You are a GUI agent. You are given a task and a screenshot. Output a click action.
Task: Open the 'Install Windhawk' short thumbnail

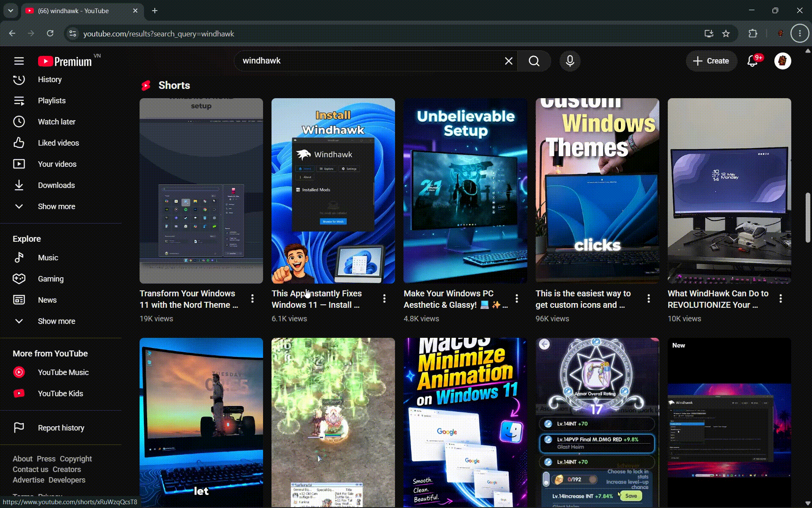[x=333, y=191]
